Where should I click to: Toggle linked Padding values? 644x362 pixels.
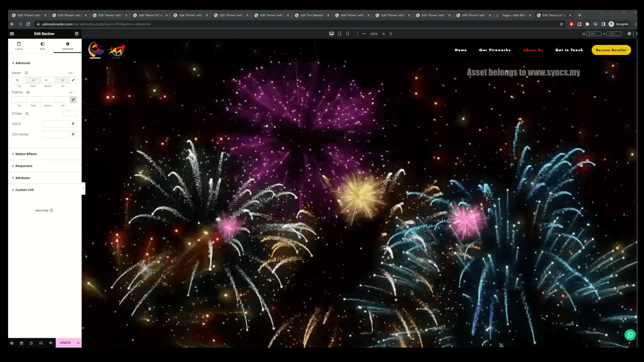point(73,100)
